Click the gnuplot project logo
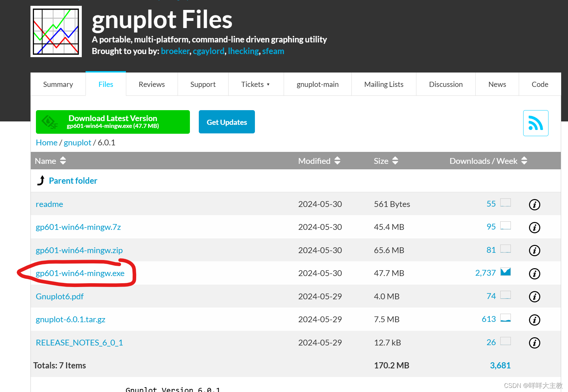568x392 pixels. pyautogui.click(x=56, y=31)
